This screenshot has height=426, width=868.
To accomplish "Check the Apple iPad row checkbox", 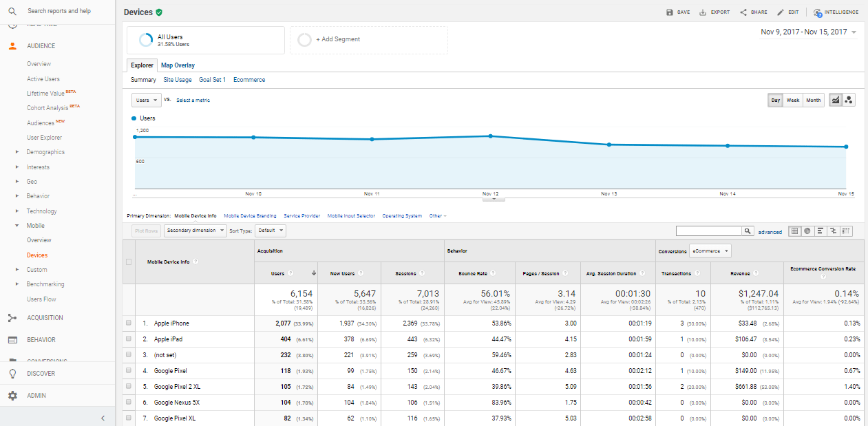I will [129, 339].
